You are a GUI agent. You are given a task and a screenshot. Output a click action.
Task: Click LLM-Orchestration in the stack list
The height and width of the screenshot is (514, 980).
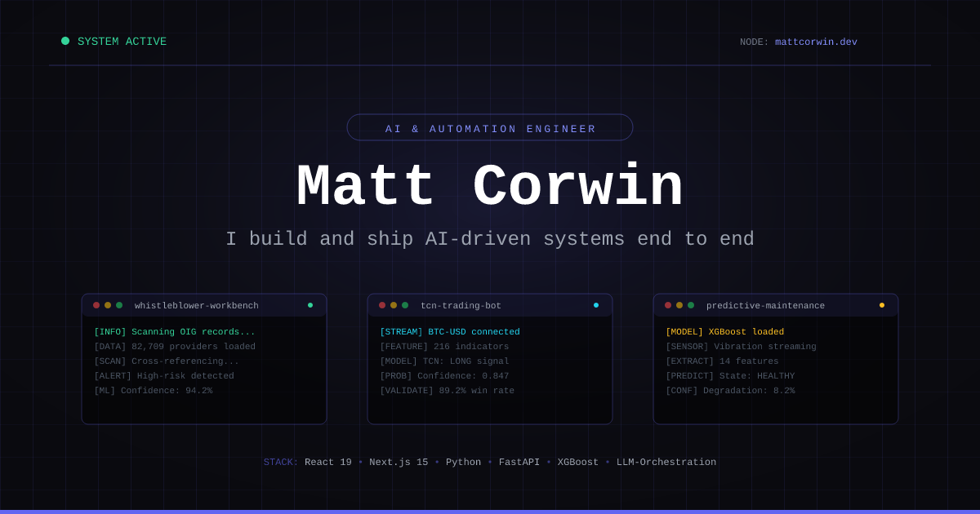coord(666,463)
